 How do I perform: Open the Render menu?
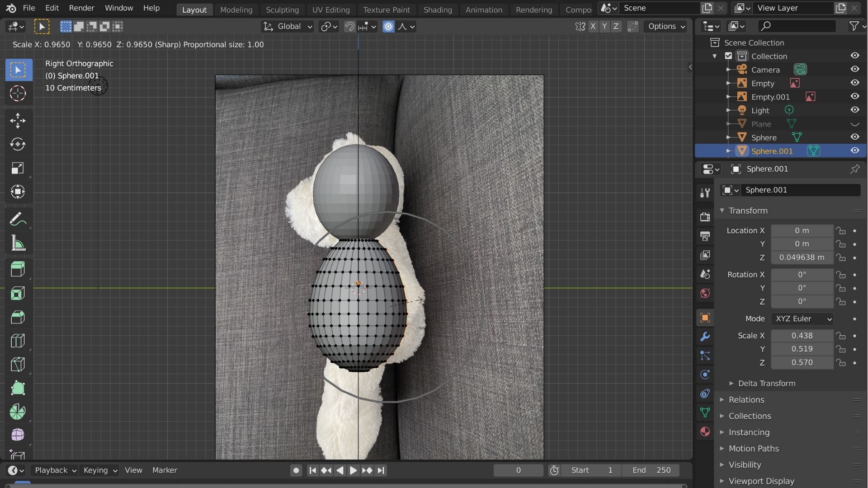[x=81, y=8]
